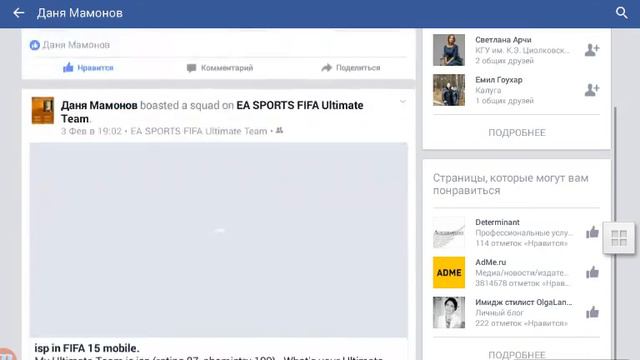Click the subtitle EA SPORTS FIFA Ultimate Team
This screenshot has height=360, width=640.
click(199, 131)
